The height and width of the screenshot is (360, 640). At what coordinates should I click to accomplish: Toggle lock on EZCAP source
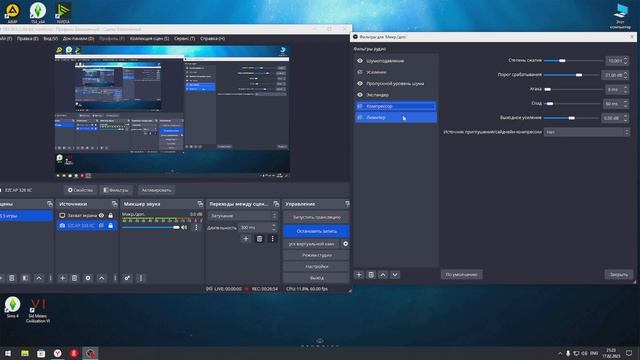pos(111,225)
